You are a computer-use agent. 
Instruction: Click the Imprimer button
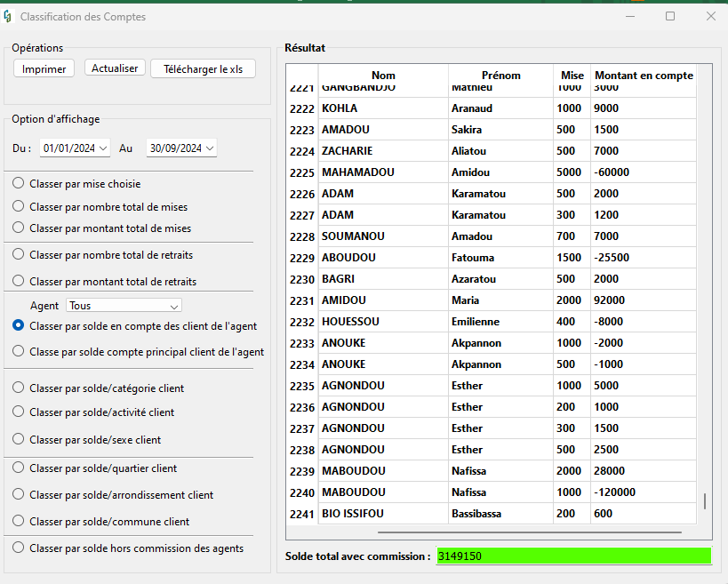point(44,68)
